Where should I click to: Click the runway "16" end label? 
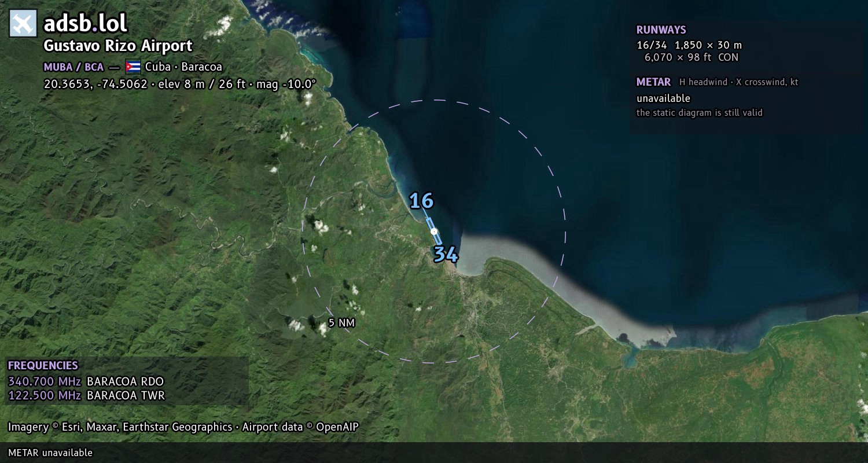tap(421, 201)
